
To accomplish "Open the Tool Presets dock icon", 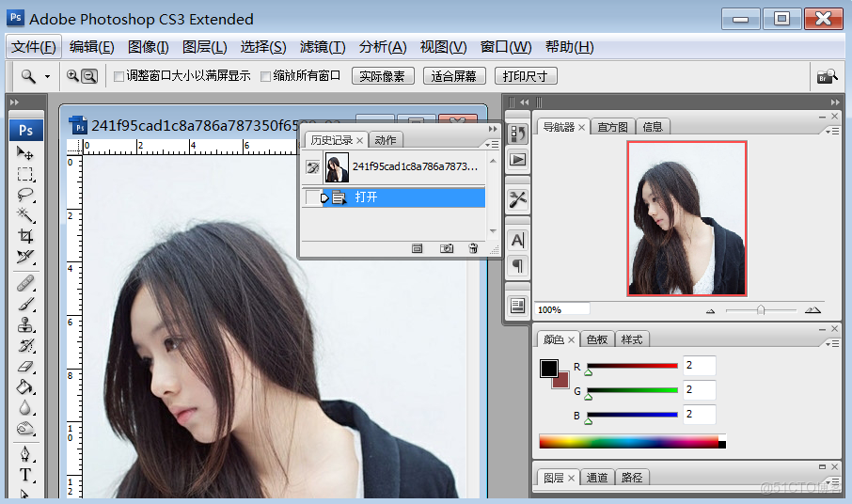I will point(517,199).
